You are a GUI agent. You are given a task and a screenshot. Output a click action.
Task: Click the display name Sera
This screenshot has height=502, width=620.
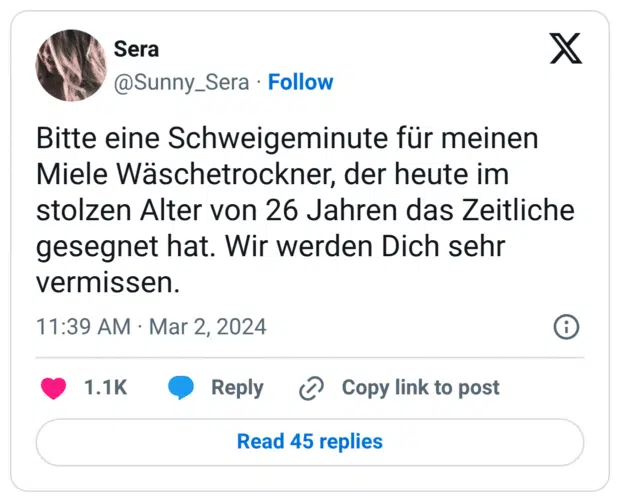(136, 49)
